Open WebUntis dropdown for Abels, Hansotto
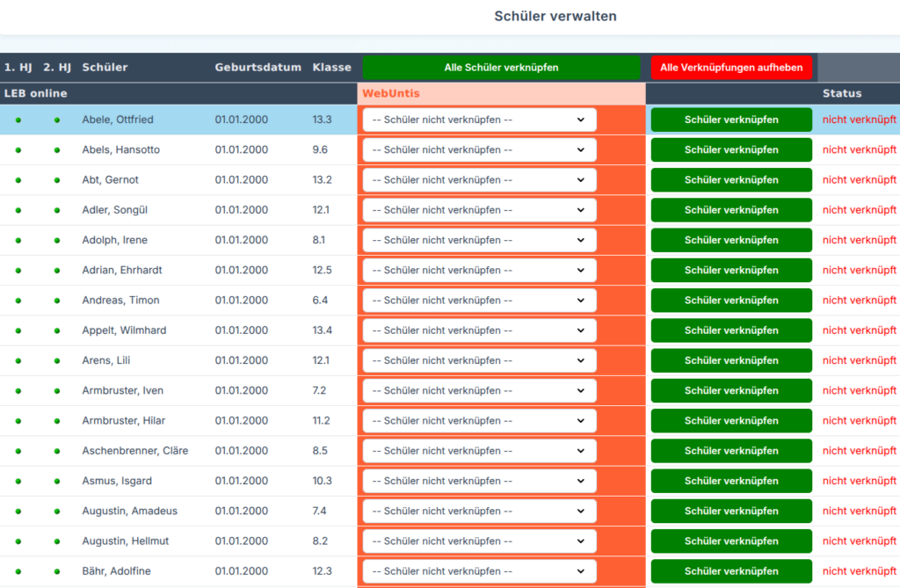 coord(479,150)
